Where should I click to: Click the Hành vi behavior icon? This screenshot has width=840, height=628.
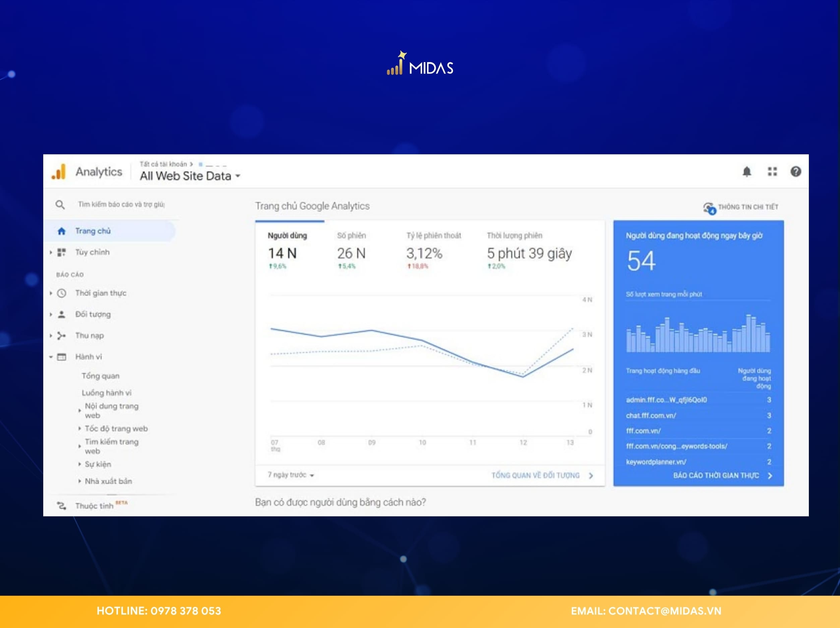tap(62, 357)
